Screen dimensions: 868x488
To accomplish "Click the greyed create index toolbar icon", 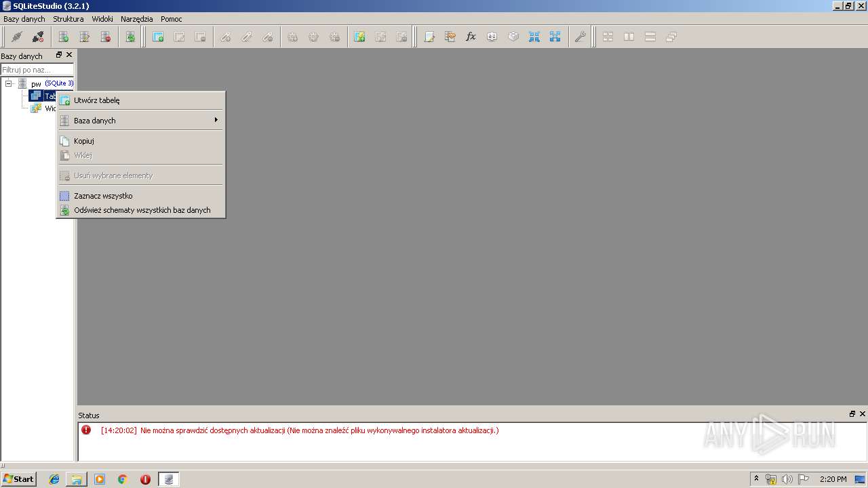I will [225, 37].
